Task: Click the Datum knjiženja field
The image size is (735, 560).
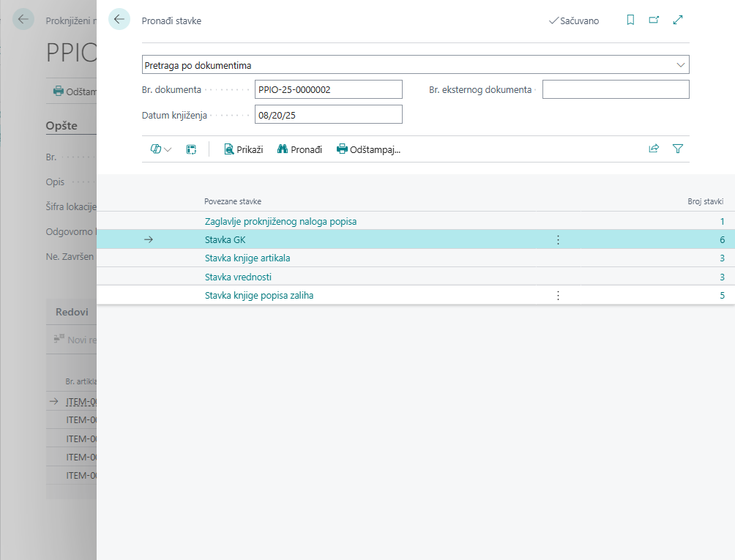Action: coord(328,114)
